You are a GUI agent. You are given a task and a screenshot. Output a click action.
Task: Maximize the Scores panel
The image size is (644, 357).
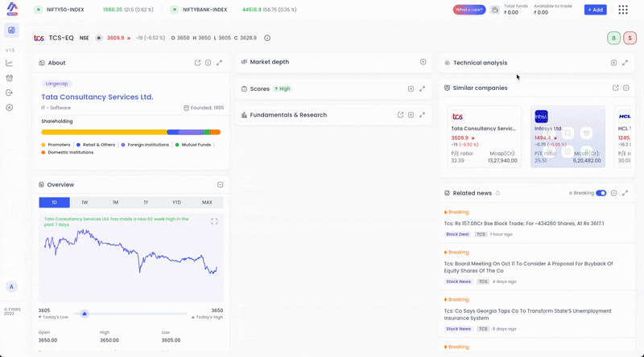422,88
